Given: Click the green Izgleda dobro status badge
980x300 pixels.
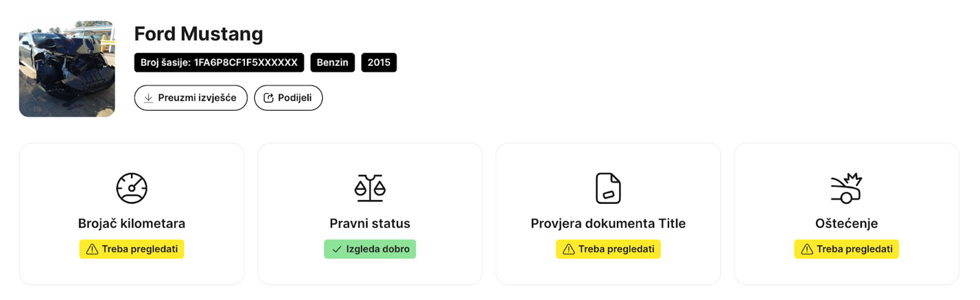Looking at the screenshot, I should click(369, 249).
